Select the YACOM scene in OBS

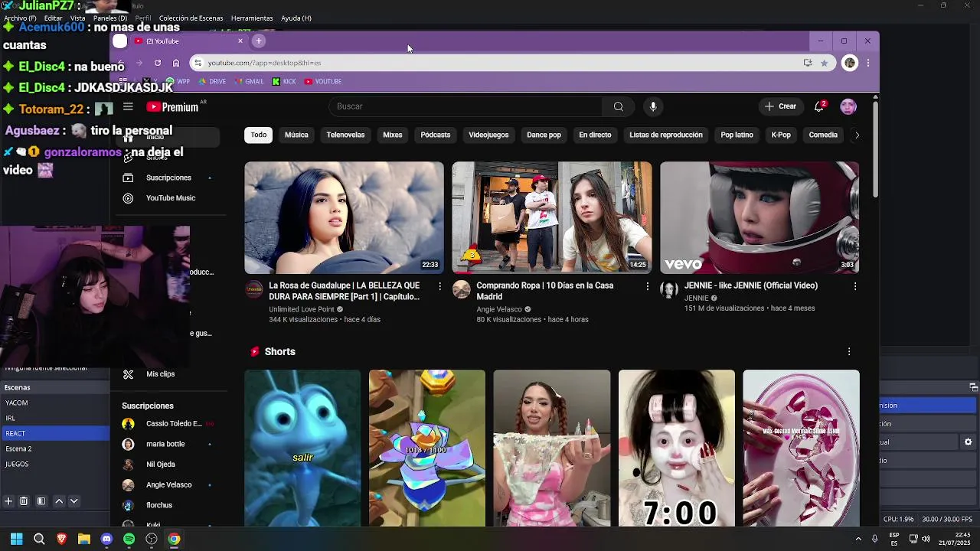(x=55, y=403)
